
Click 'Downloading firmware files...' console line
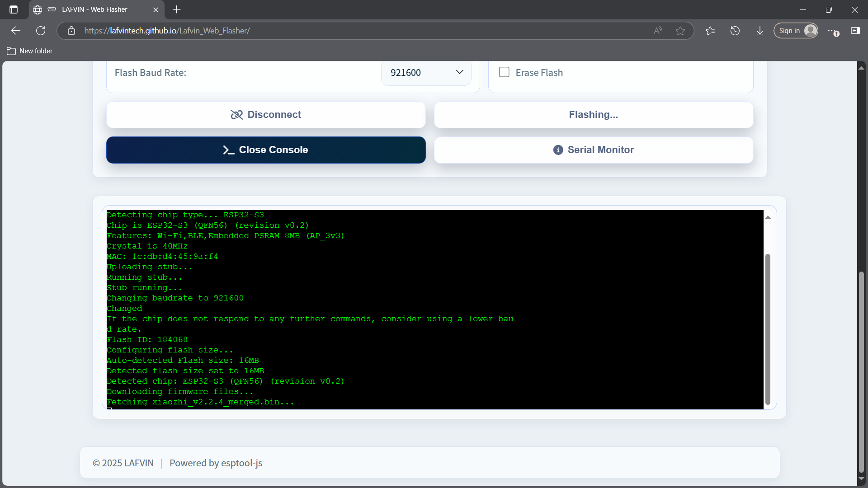[180, 392]
